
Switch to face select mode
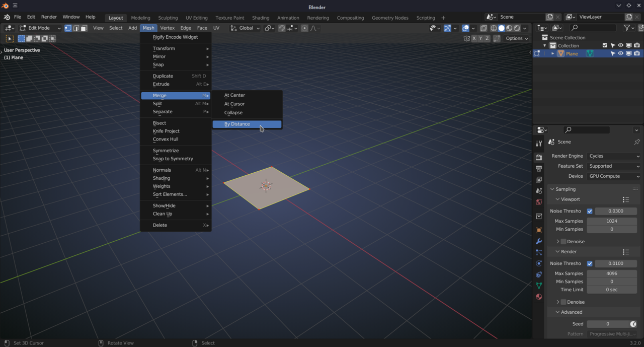84,28
